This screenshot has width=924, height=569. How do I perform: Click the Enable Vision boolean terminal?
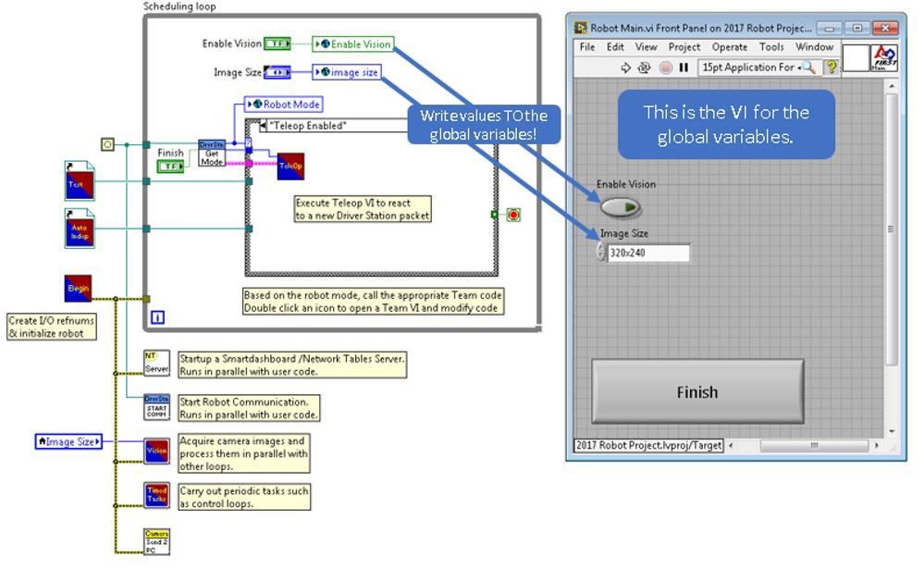277,43
